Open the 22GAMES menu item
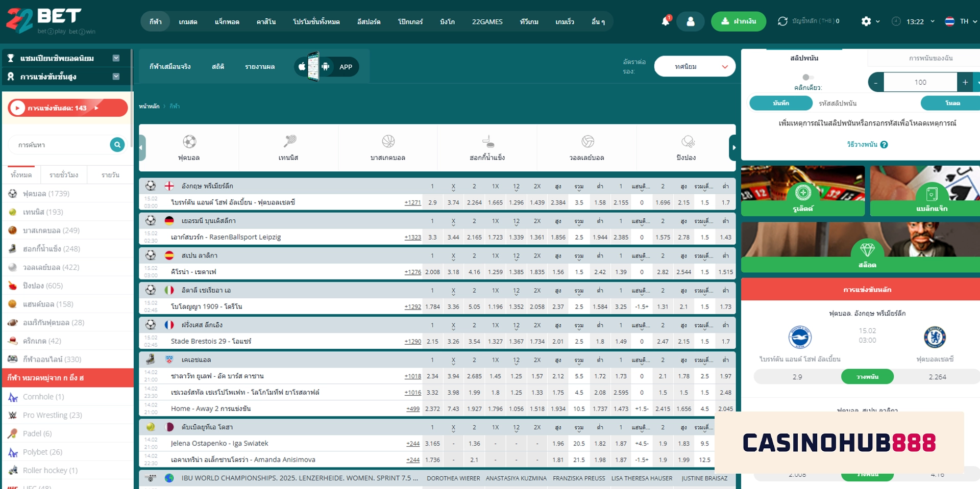The width and height of the screenshot is (980, 489). click(487, 21)
